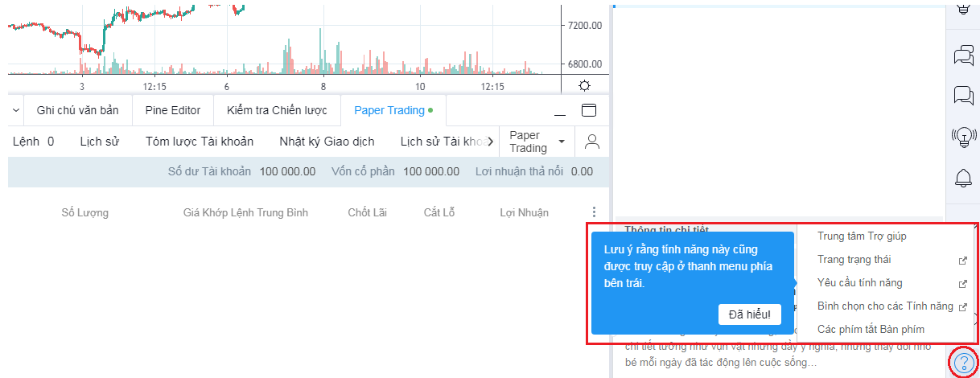This screenshot has height=378, width=980.
Task: Open three-dot column options menu
Action: coord(594,212)
